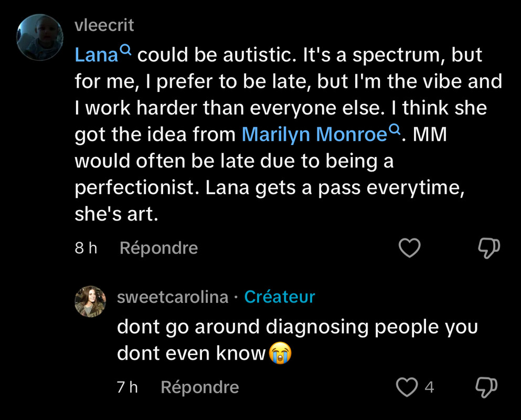Click the 7 h timestamp
Viewport: 521px width, 420px height.
127,387
